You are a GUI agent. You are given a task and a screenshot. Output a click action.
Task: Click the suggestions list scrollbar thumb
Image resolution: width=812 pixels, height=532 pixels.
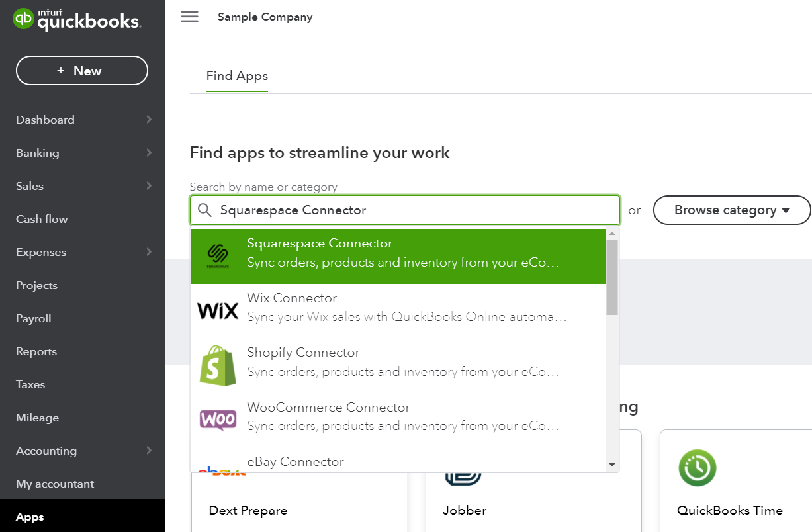coord(612,277)
